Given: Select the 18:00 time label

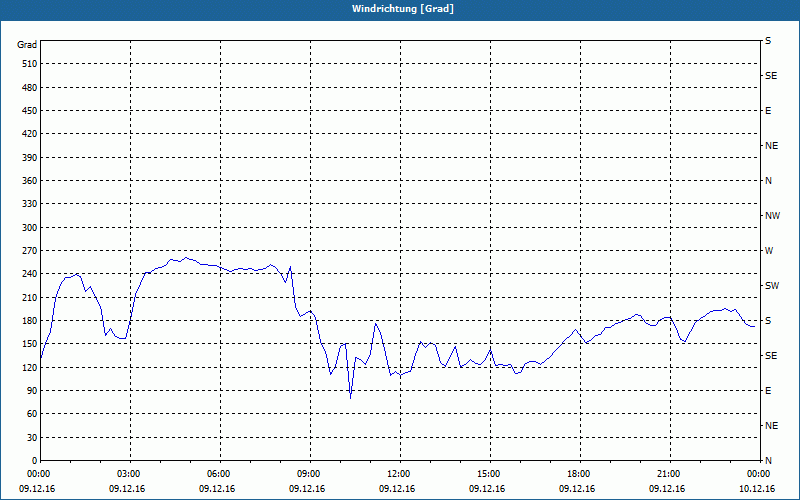Looking at the screenshot, I should (580, 474).
